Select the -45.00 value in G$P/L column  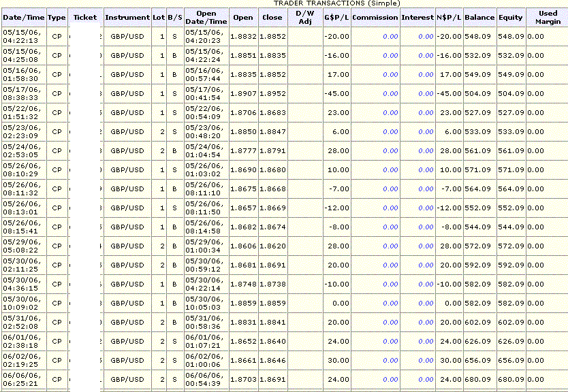pos(336,93)
